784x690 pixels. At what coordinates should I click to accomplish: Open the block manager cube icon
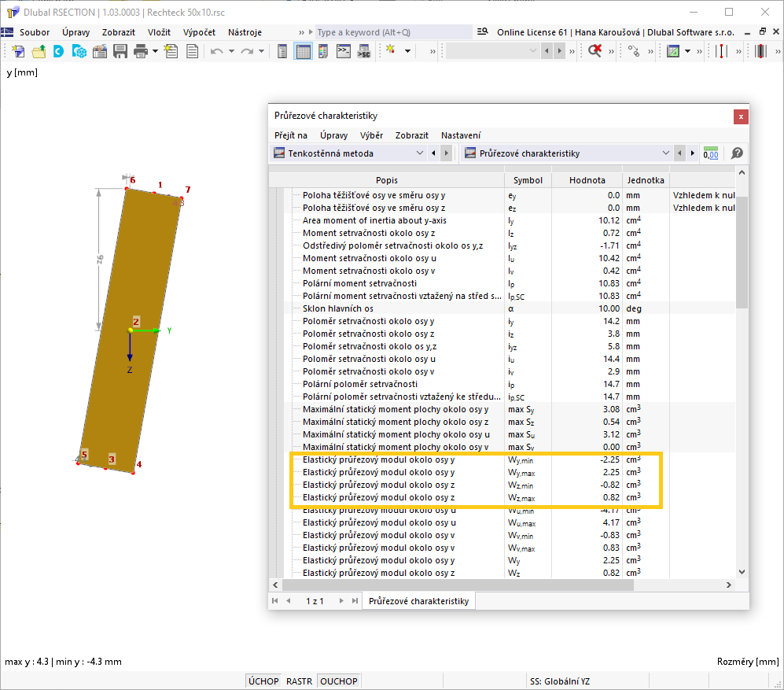point(79,51)
